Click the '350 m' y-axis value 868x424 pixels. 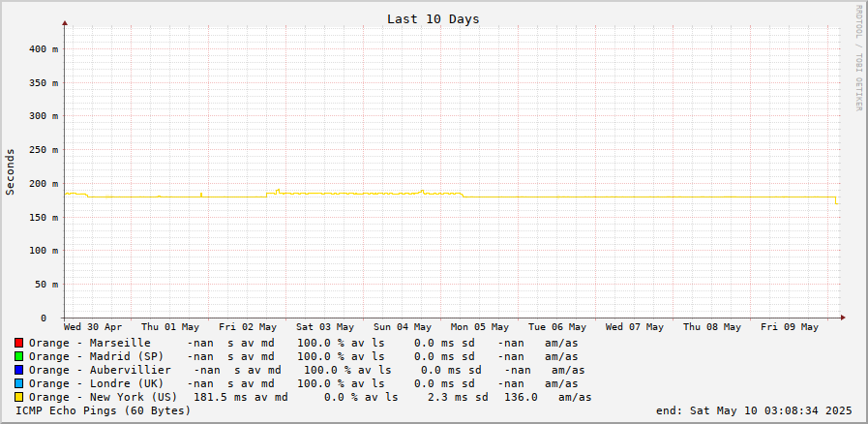44,82
